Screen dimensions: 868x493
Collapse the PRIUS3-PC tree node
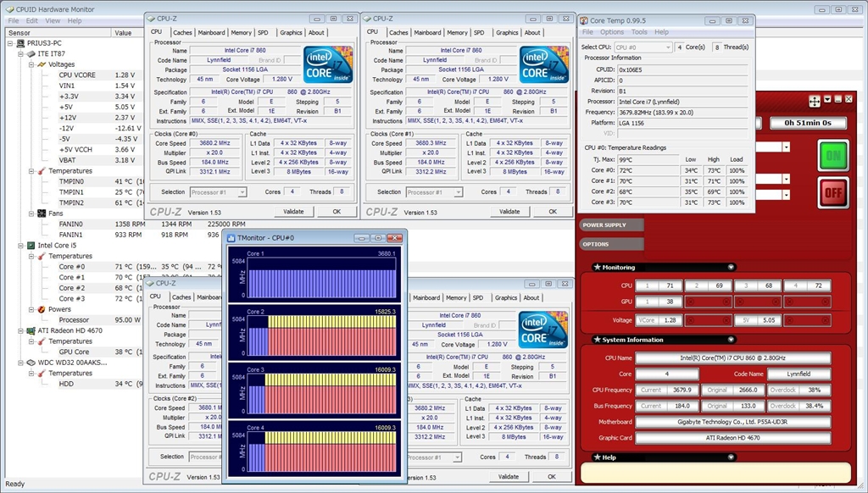10,43
